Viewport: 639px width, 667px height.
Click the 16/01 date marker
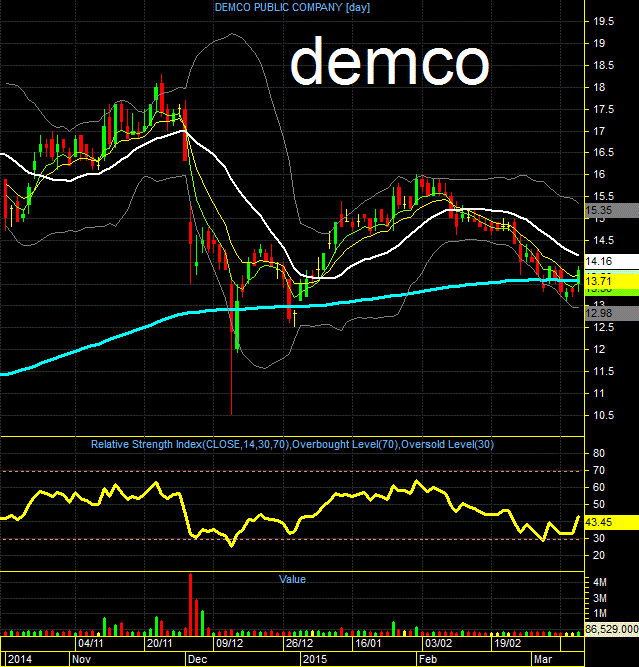click(368, 643)
